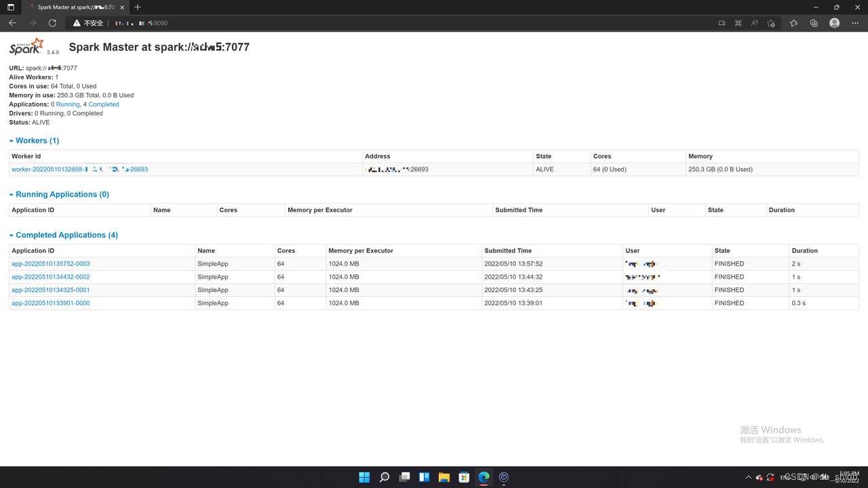The width and height of the screenshot is (868, 488).
Task: Click submitted time 2022/05/10 13:39:01
Action: (513, 303)
